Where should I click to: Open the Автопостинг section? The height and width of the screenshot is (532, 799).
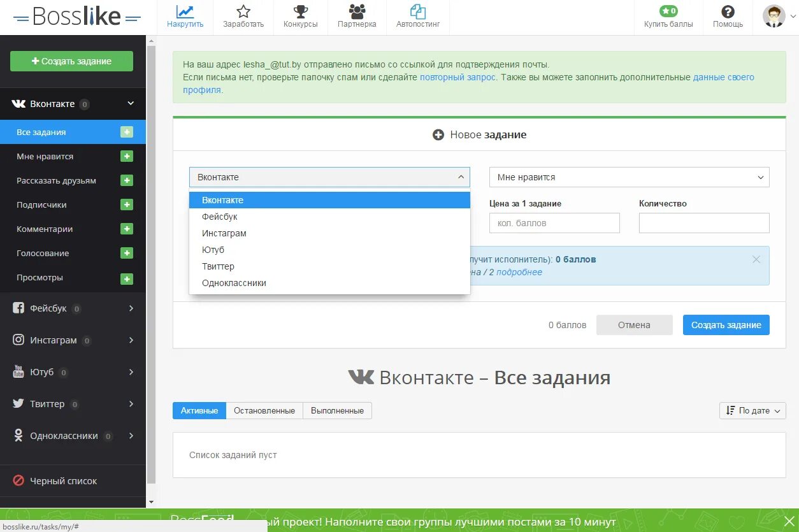pos(418,17)
